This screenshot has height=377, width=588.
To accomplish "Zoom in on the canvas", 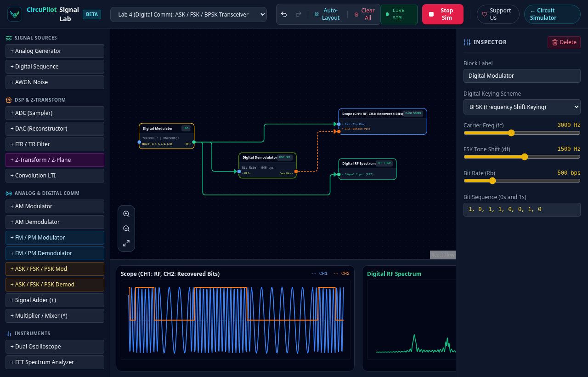I will (126, 214).
